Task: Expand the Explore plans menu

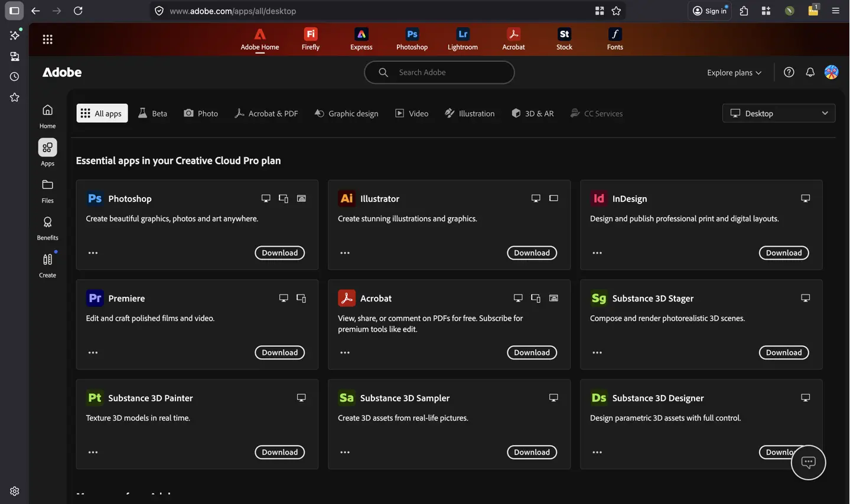Action: (x=734, y=73)
